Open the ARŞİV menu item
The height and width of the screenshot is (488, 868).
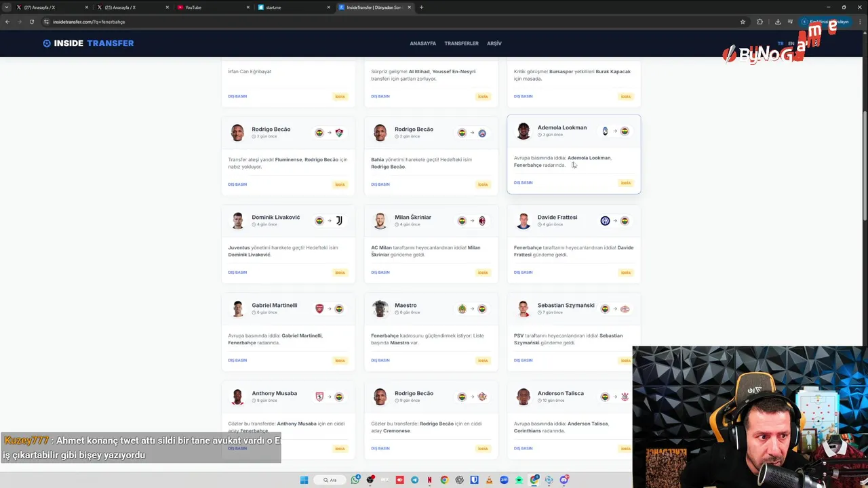pos(494,43)
